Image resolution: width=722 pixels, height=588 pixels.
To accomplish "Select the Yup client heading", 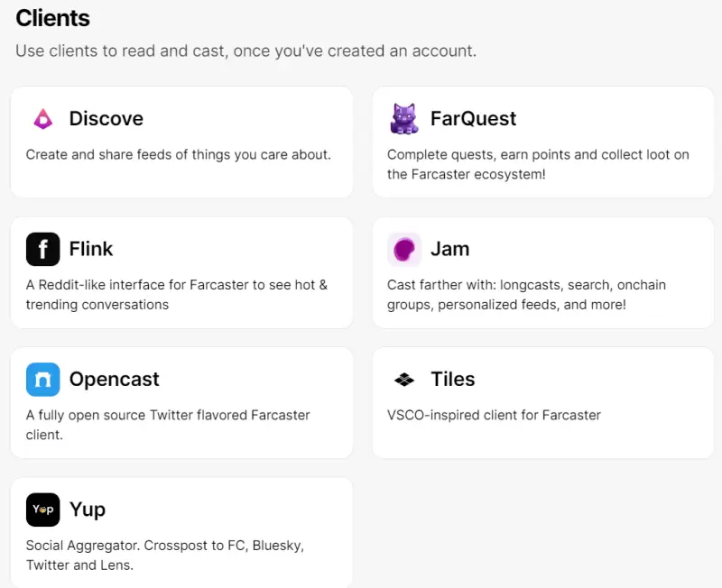I will pos(87,510).
